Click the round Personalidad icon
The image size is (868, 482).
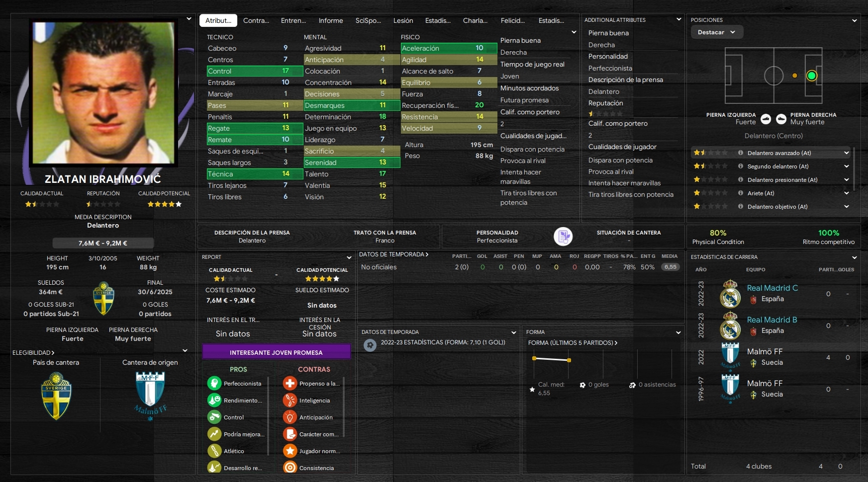coord(563,236)
